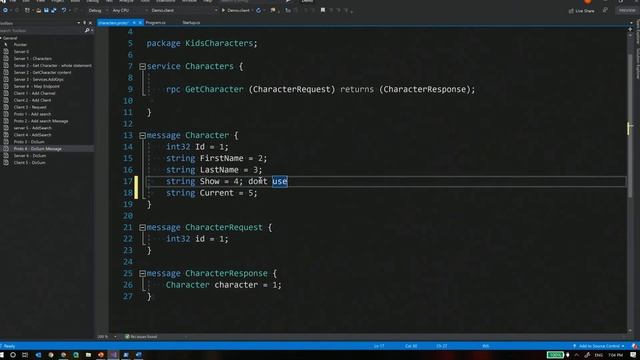The height and width of the screenshot is (360, 640).
Task: Click icon of 'Server 0' toolbox item
Action: (6, 51)
